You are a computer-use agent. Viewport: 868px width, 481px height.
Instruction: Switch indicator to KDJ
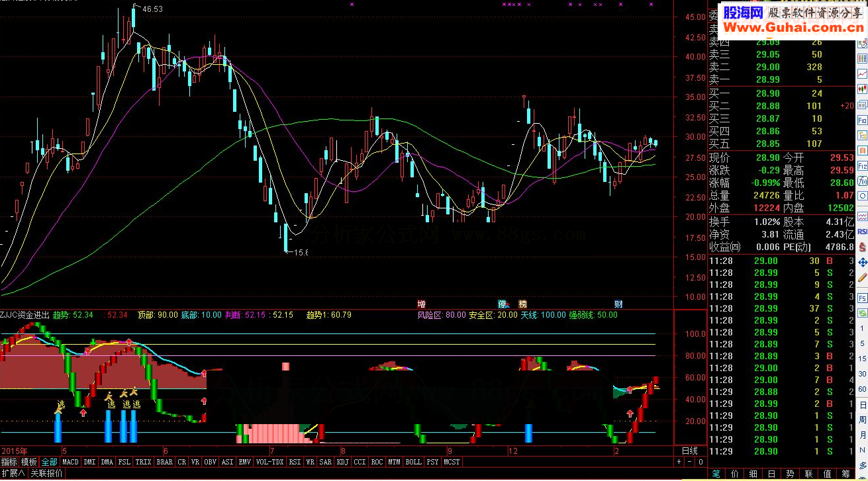(342, 462)
